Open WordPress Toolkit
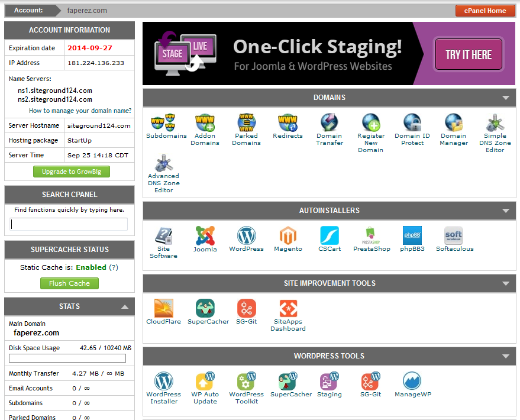Image resolution: width=520 pixels, height=420 pixels. pyautogui.click(x=247, y=388)
